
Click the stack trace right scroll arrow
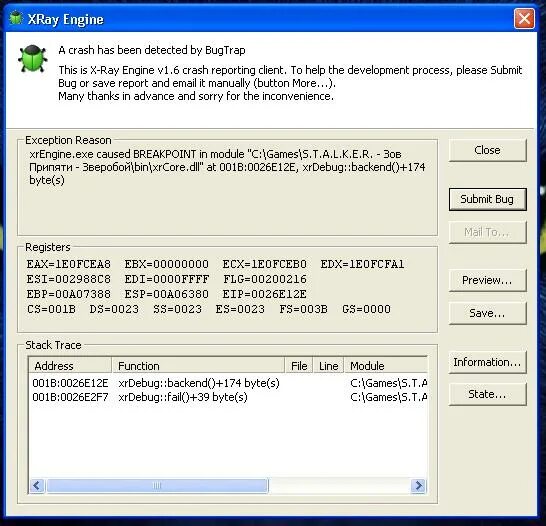pyautogui.click(x=418, y=485)
